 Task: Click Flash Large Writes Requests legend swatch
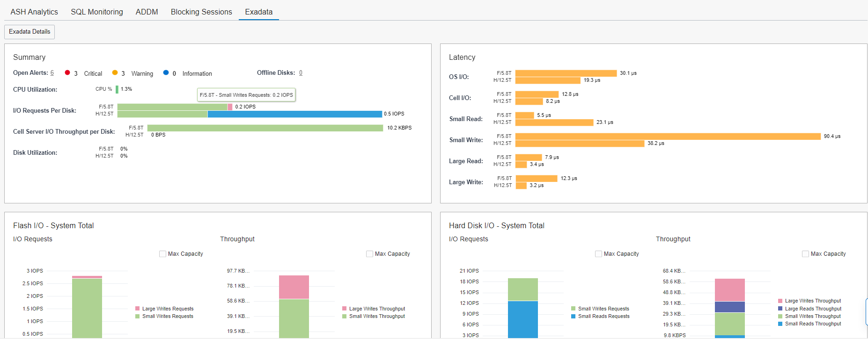point(138,309)
